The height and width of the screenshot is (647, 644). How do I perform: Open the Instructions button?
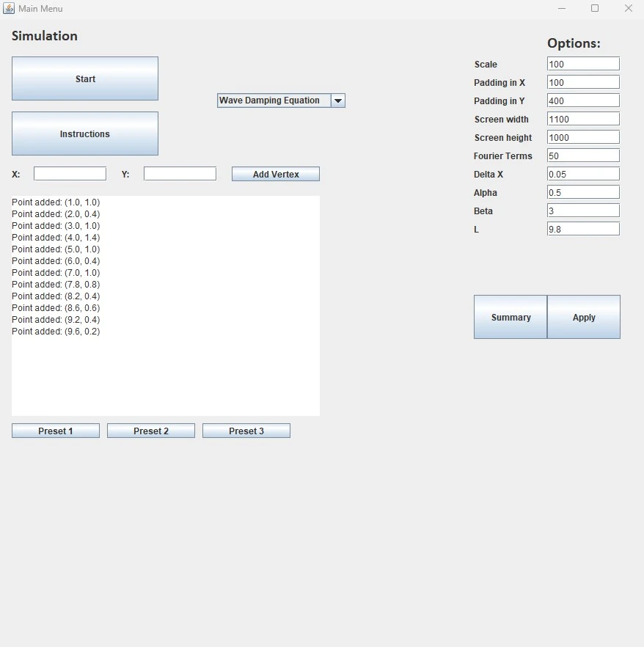(85, 134)
